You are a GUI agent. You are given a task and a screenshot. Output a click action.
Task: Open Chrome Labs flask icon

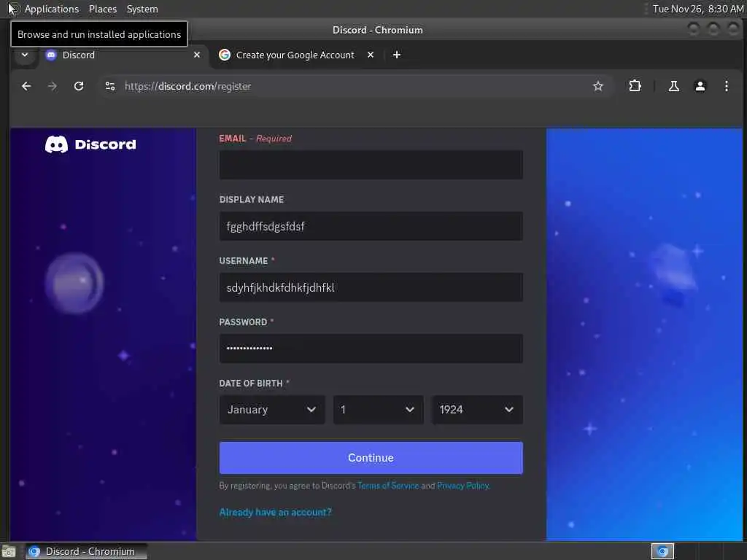(673, 86)
